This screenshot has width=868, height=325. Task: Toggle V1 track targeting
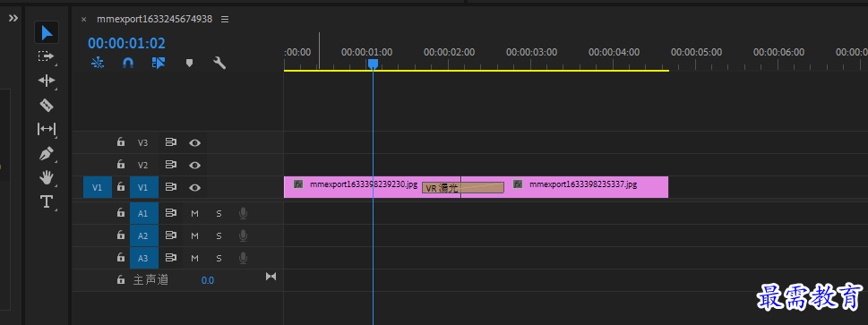click(x=143, y=188)
